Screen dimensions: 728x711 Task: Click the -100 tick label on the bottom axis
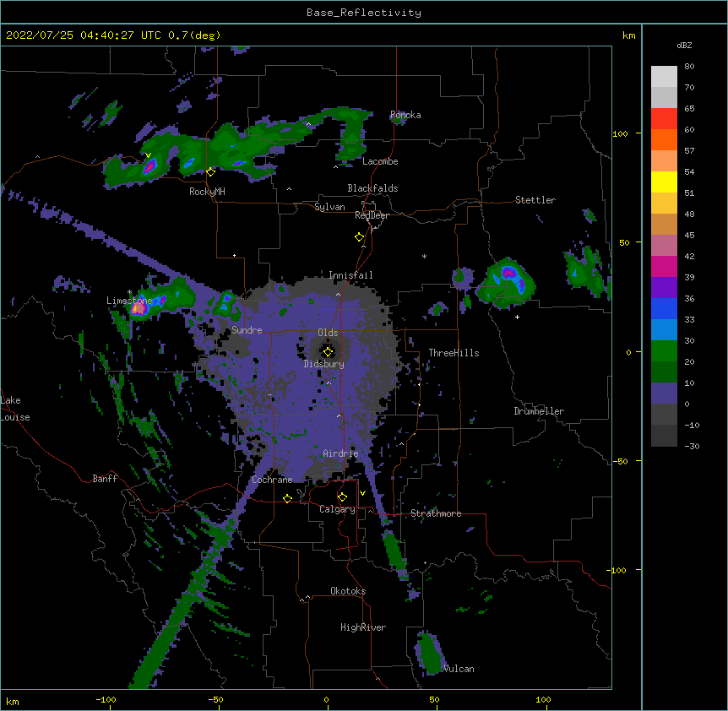click(x=106, y=699)
